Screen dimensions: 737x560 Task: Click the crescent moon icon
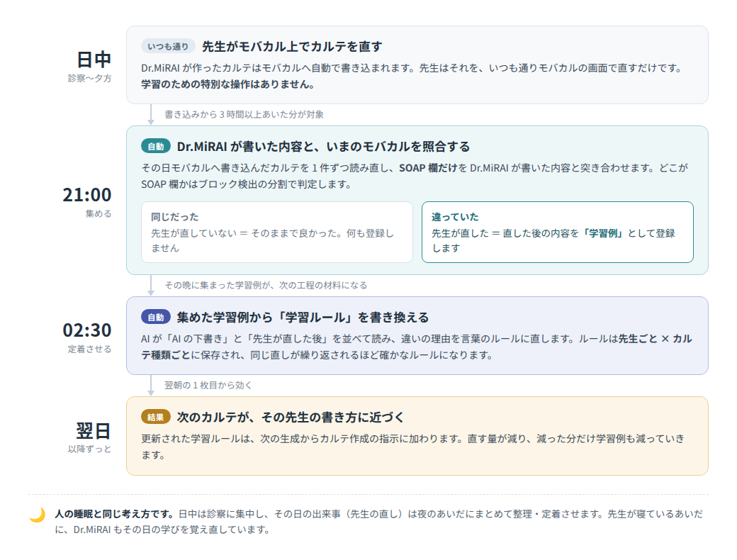[x=37, y=515]
